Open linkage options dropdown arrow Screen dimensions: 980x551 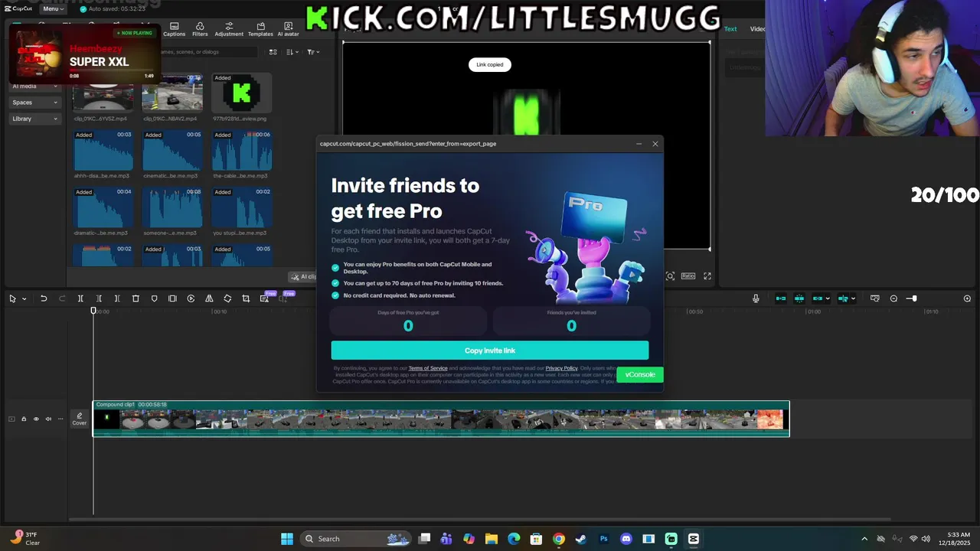828,299
